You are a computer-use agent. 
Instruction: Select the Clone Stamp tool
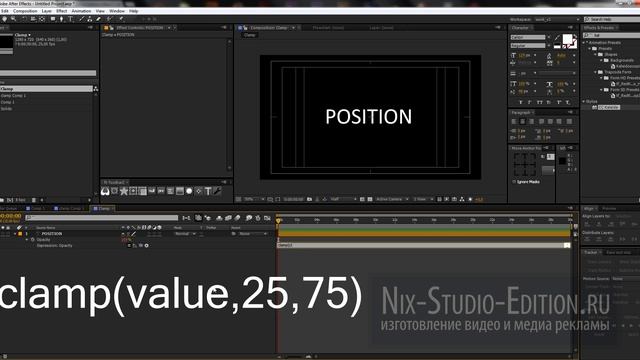tap(90, 19)
